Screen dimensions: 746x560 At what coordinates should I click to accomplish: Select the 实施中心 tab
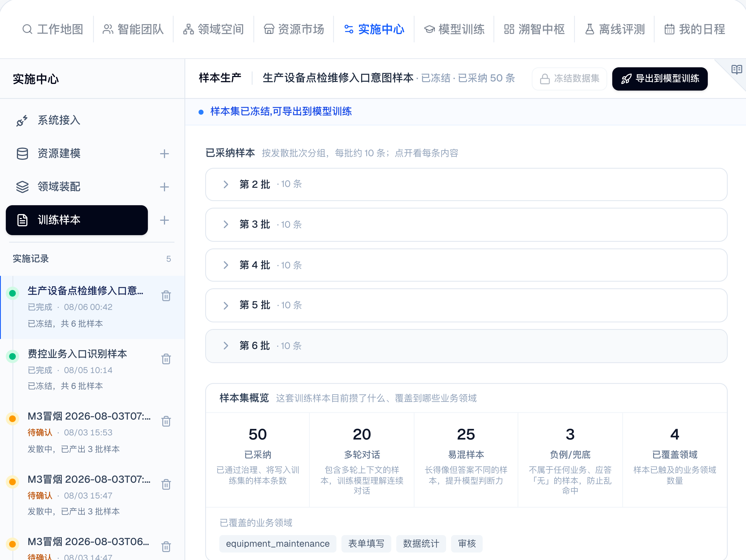(374, 29)
